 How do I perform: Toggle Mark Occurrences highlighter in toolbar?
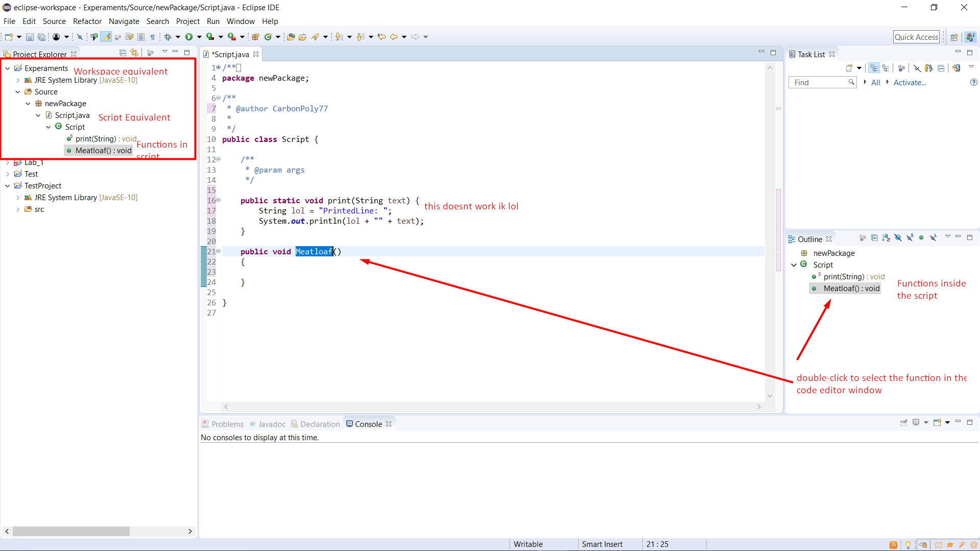tap(106, 37)
